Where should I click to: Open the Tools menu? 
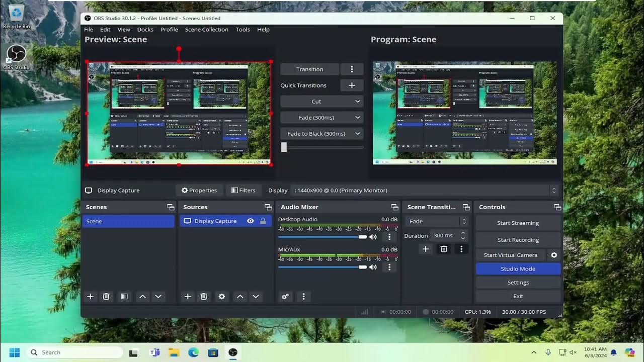click(x=243, y=30)
